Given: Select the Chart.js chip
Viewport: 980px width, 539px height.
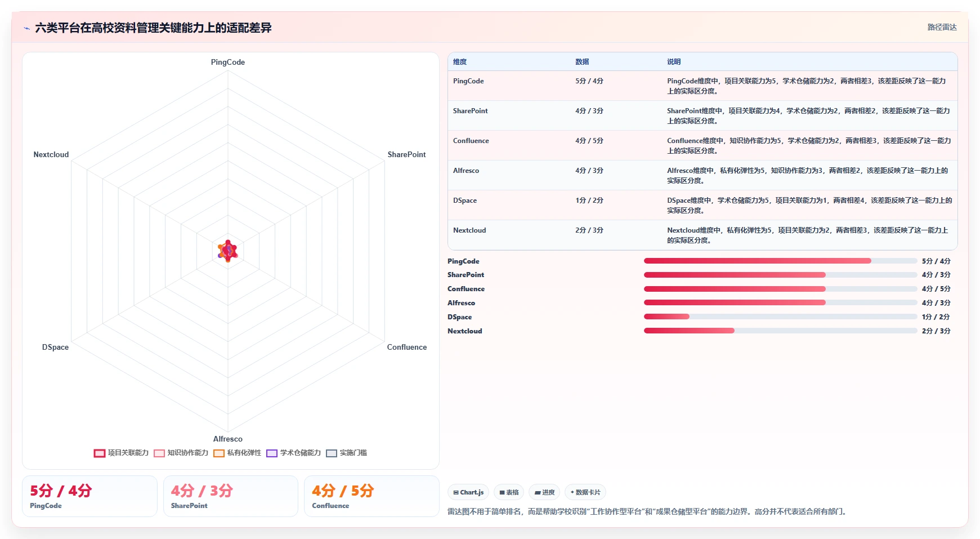Looking at the screenshot, I should pyautogui.click(x=468, y=492).
